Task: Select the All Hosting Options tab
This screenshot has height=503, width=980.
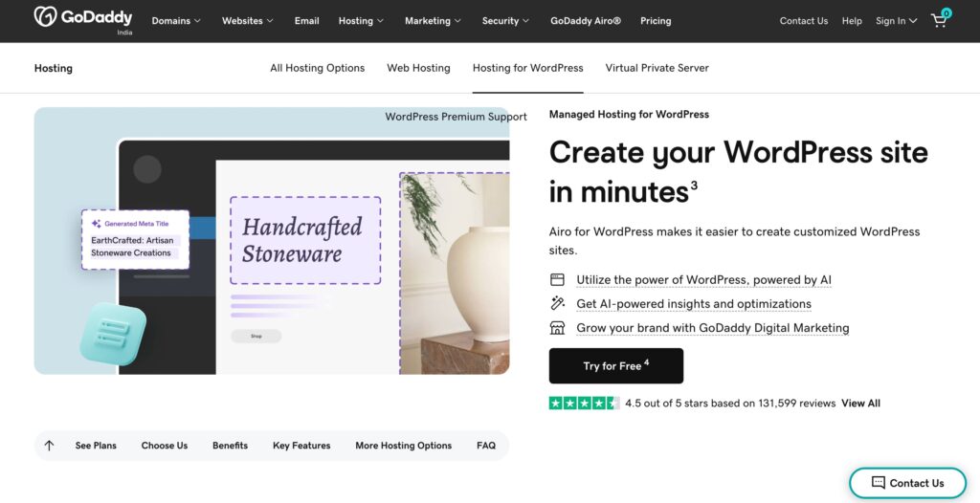Action: pyautogui.click(x=318, y=68)
